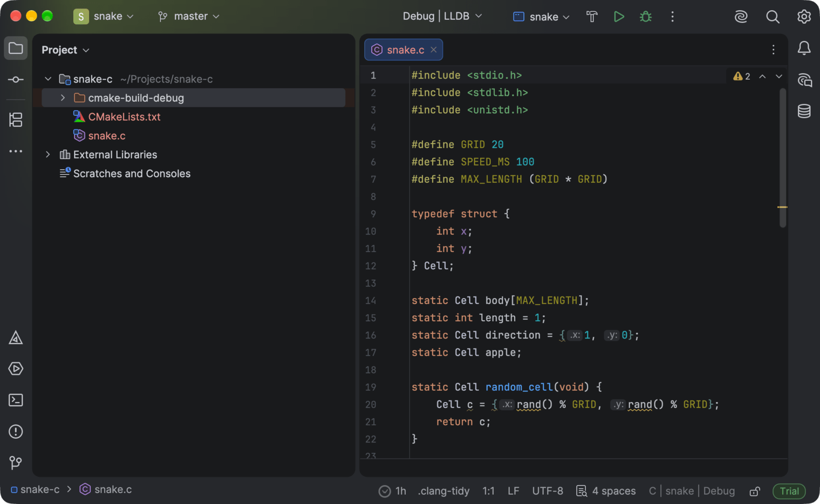Click the editor vertical scrollbar

(x=783, y=158)
